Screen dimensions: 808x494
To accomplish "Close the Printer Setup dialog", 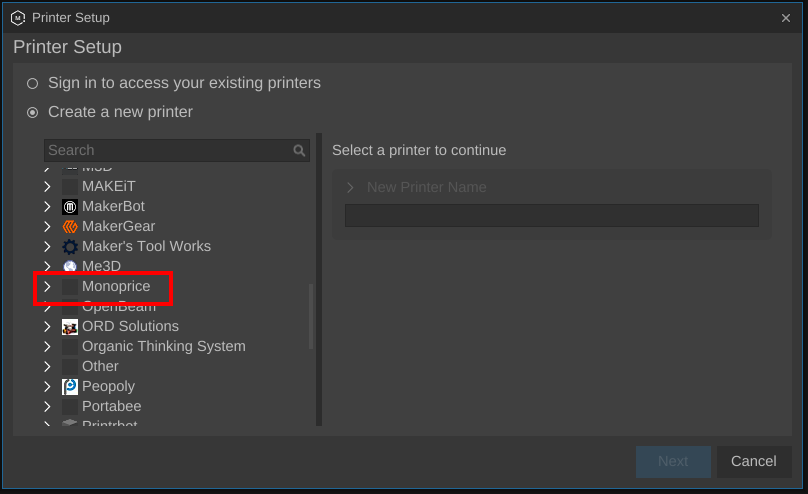I will click(786, 18).
